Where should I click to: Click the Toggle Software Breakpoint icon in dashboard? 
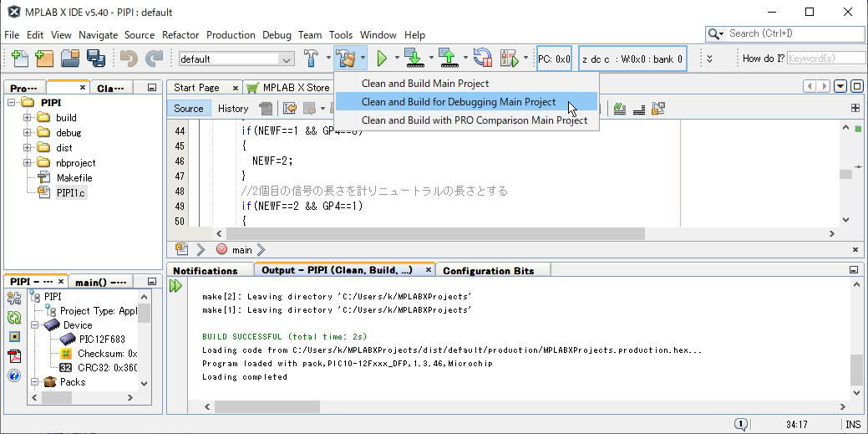(14, 336)
